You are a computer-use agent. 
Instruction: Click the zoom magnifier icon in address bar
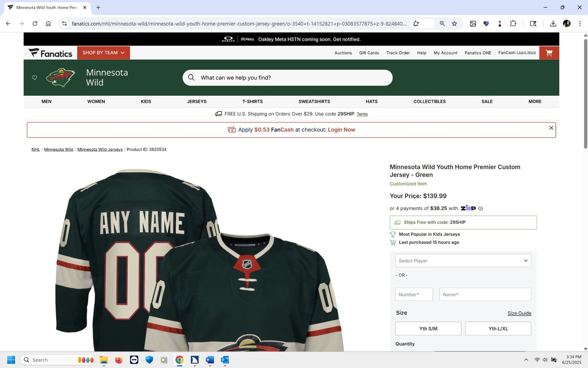[x=442, y=24]
